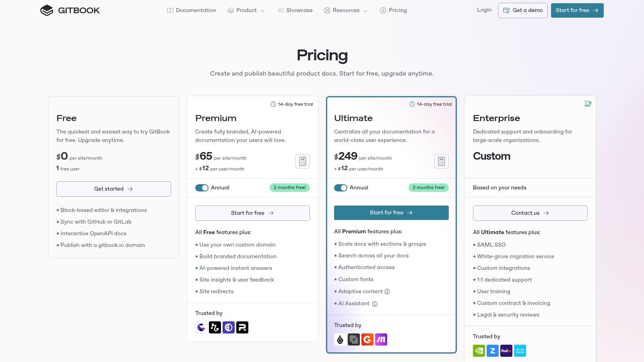The width and height of the screenshot is (644, 362).
Task: Open Ultimate plan pricing calculator icon
Action: point(442,161)
